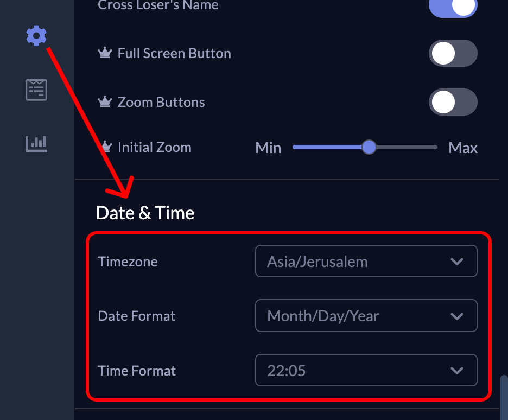Enable the Full Screen Button toggle

[453, 54]
